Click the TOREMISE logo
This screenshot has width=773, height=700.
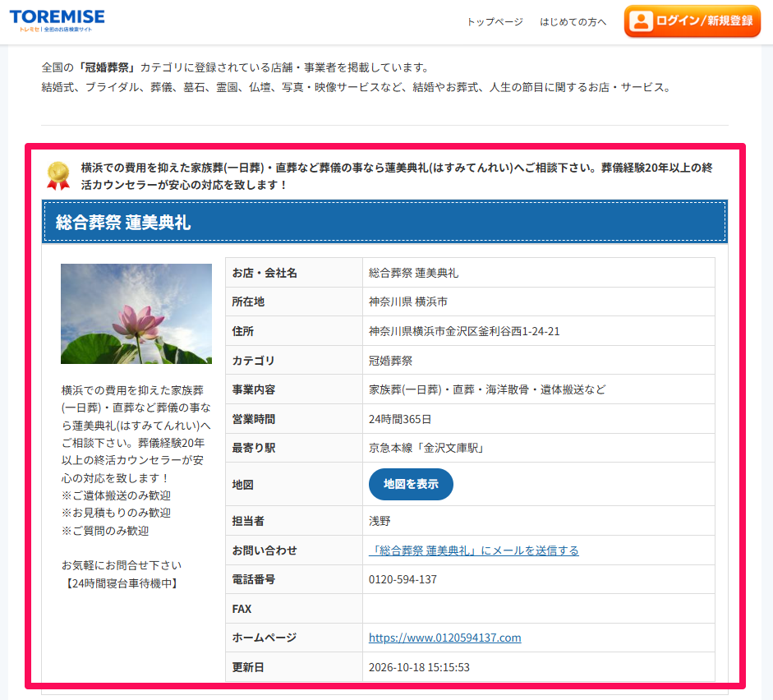(x=58, y=21)
